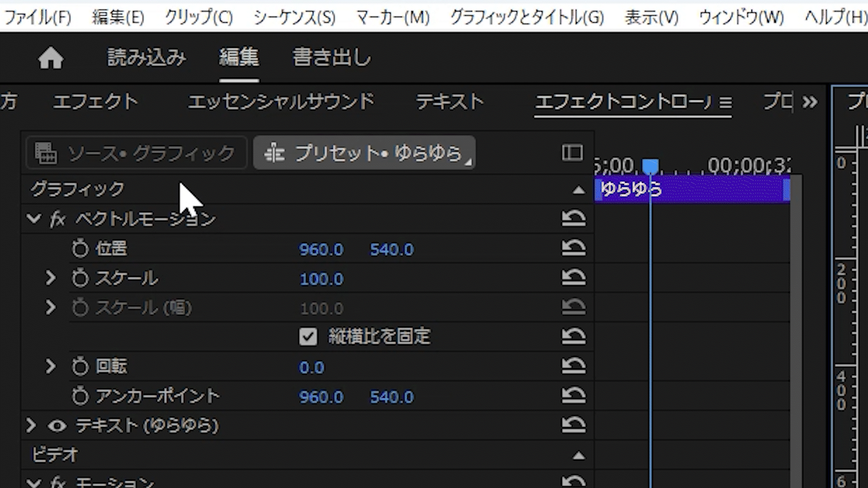This screenshot has width=868, height=488.
Task: Switch to the 書き出し workspace
Action: coord(332,58)
